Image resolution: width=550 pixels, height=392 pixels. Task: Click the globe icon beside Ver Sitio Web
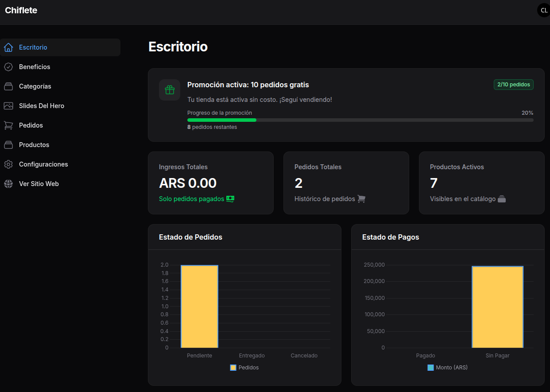(9, 184)
